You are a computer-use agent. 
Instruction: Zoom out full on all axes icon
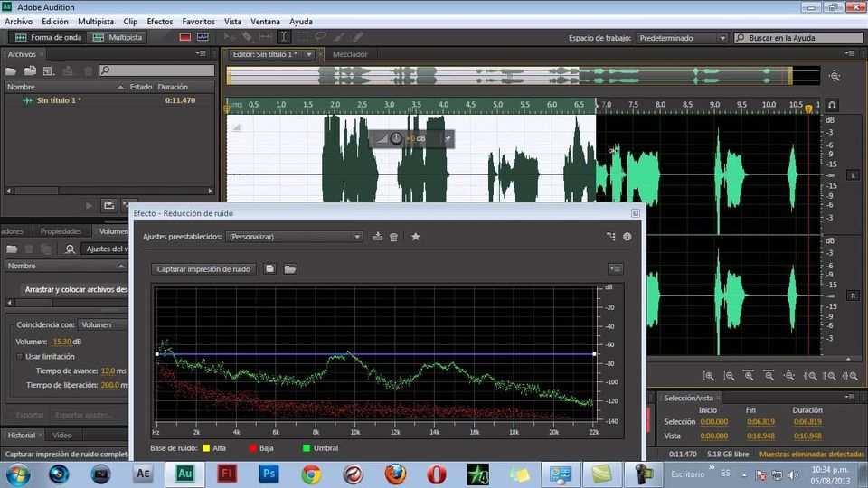click(789, 376)
